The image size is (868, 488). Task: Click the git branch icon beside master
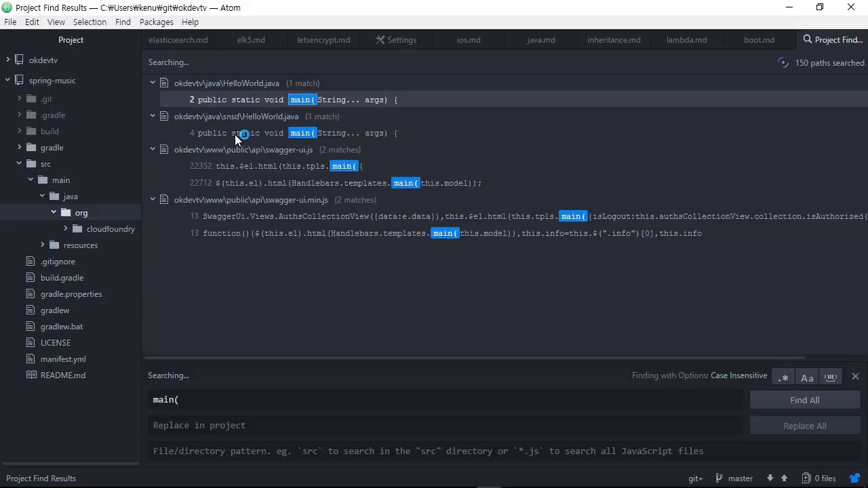(719, 479)
